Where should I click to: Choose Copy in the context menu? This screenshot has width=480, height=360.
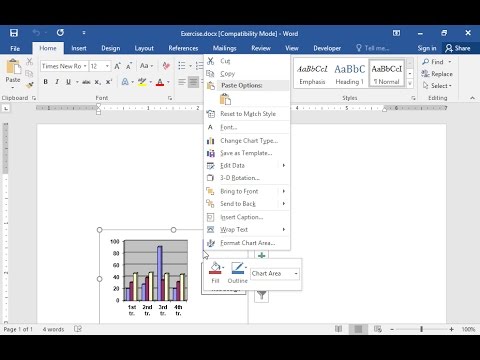tap(247, 73)
